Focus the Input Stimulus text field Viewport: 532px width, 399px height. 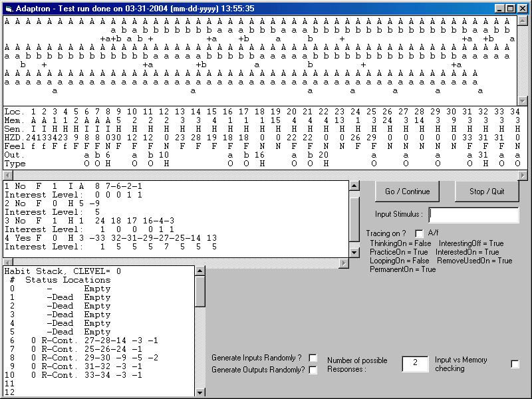pos(473,215)
